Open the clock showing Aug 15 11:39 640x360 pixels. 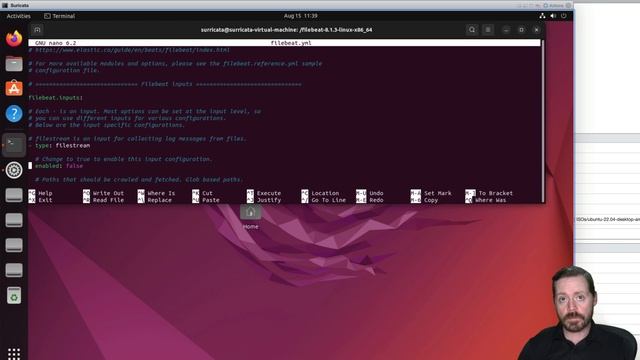300,16
